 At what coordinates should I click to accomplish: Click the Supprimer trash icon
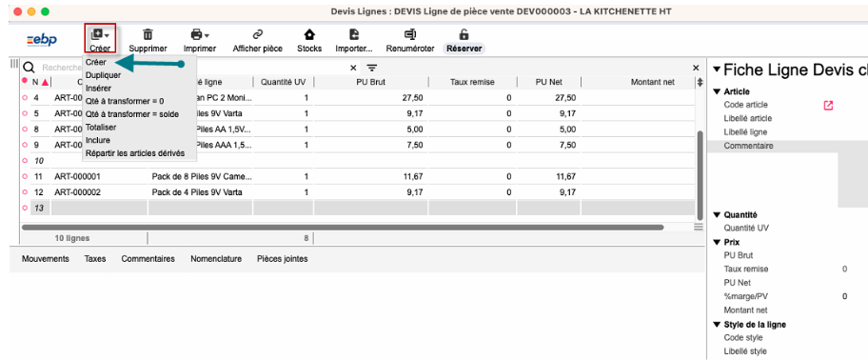[148, 35]
